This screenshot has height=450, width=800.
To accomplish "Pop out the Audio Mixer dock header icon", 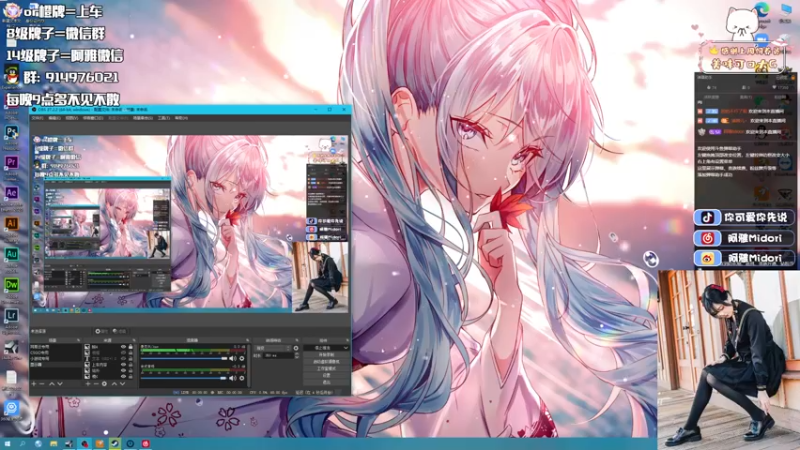I will click(247, 340).
